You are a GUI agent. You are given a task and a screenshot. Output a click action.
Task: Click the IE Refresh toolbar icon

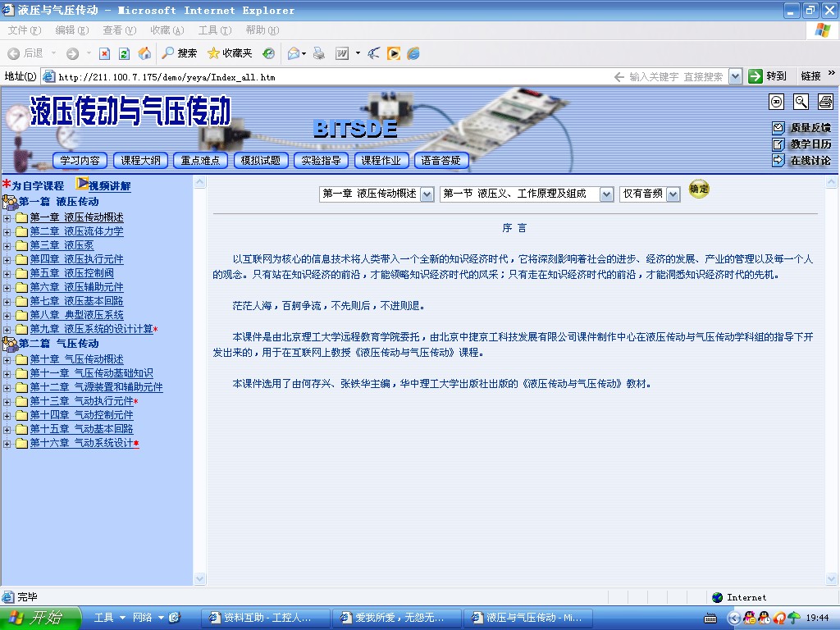click(125, 53)
